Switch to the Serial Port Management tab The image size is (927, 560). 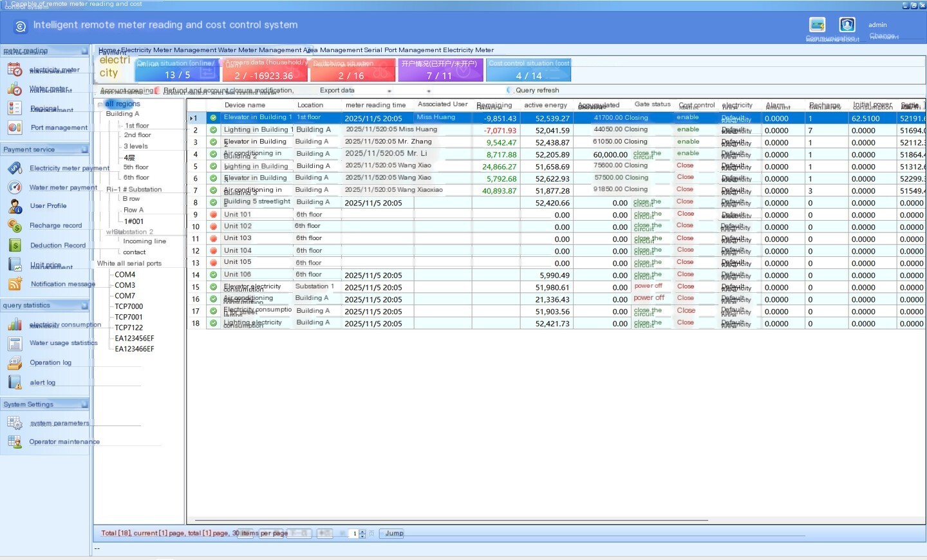click(x=402, y=50)
